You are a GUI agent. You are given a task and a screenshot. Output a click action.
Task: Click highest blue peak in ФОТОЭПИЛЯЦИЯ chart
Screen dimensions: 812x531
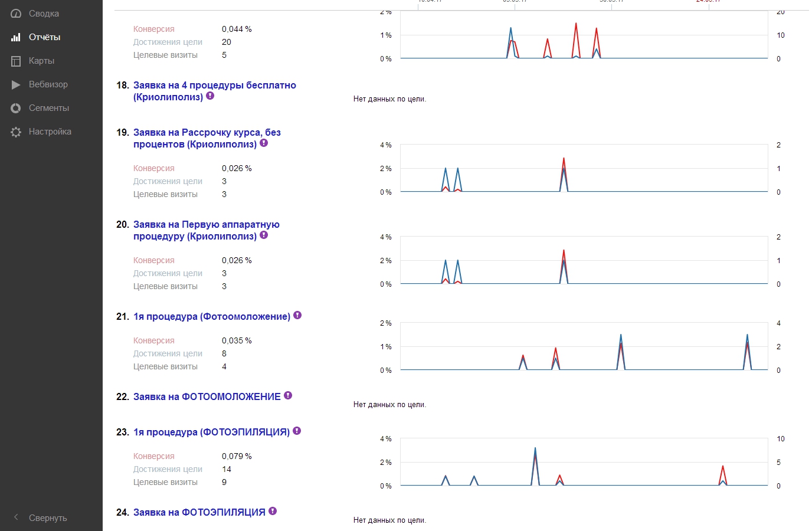535,448
